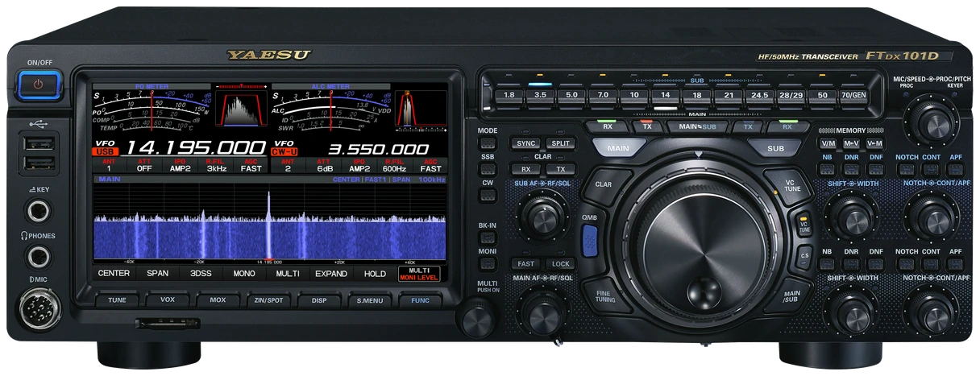
Task: Open the sub R.FIL 600Hz filter setting
Action: [395, 165]
